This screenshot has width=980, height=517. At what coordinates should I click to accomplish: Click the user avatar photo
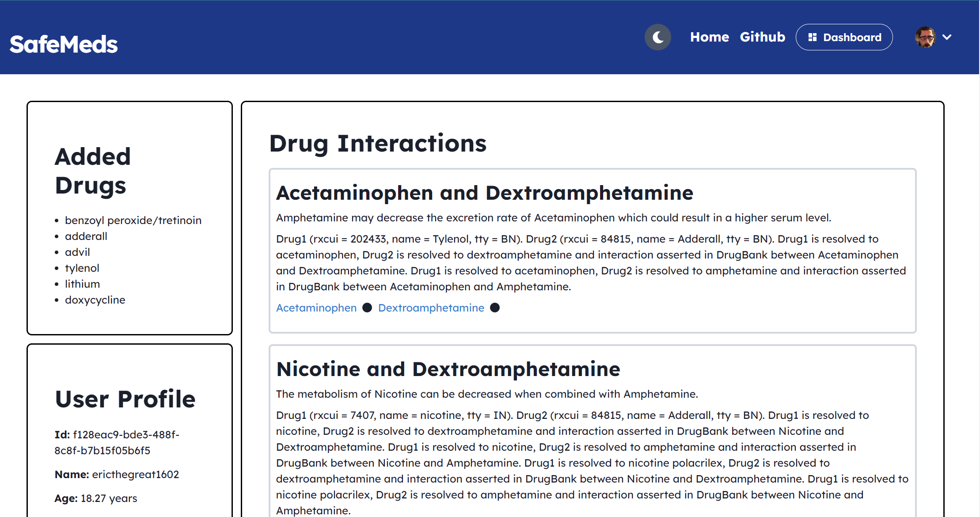coord(925,37)
